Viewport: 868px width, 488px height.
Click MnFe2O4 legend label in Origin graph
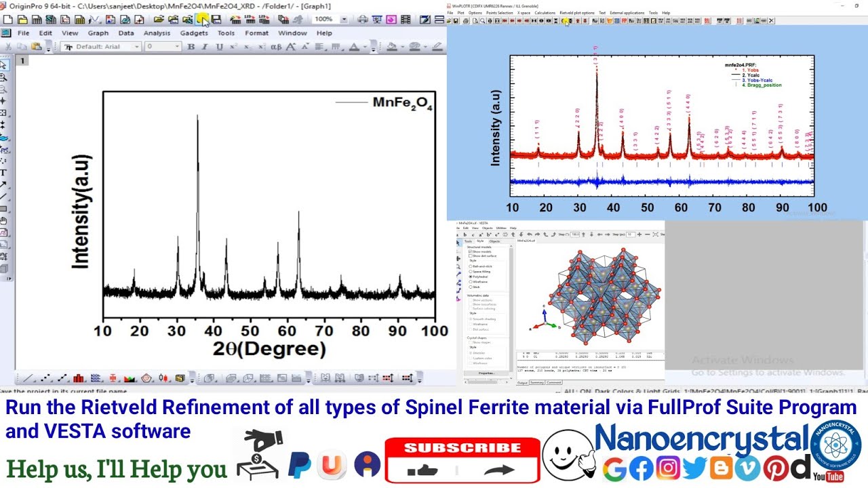point(403,103)
